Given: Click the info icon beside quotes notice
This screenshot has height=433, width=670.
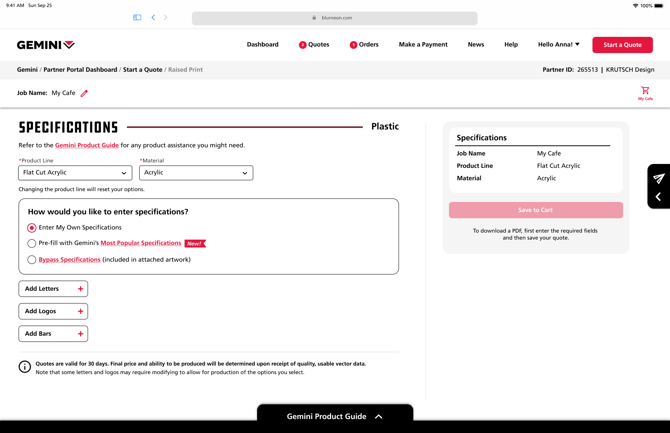Looking at the screenshot, I should (x=25, y=367).
